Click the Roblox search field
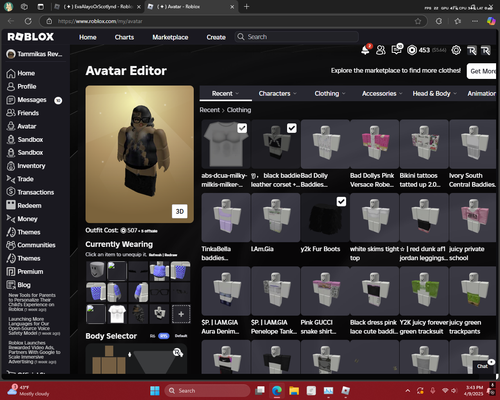 click(x=297, y=37)
